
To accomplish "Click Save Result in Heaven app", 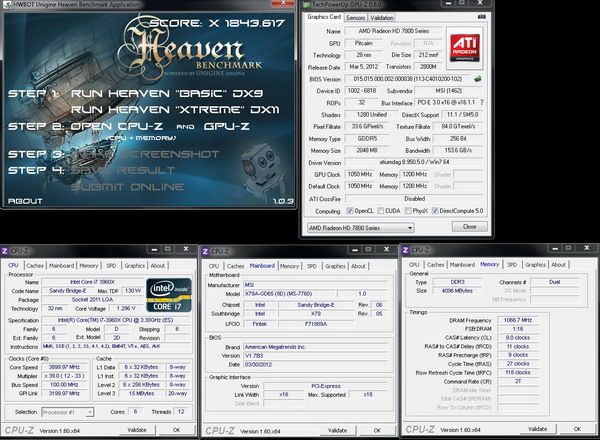I will click(122, 170).
